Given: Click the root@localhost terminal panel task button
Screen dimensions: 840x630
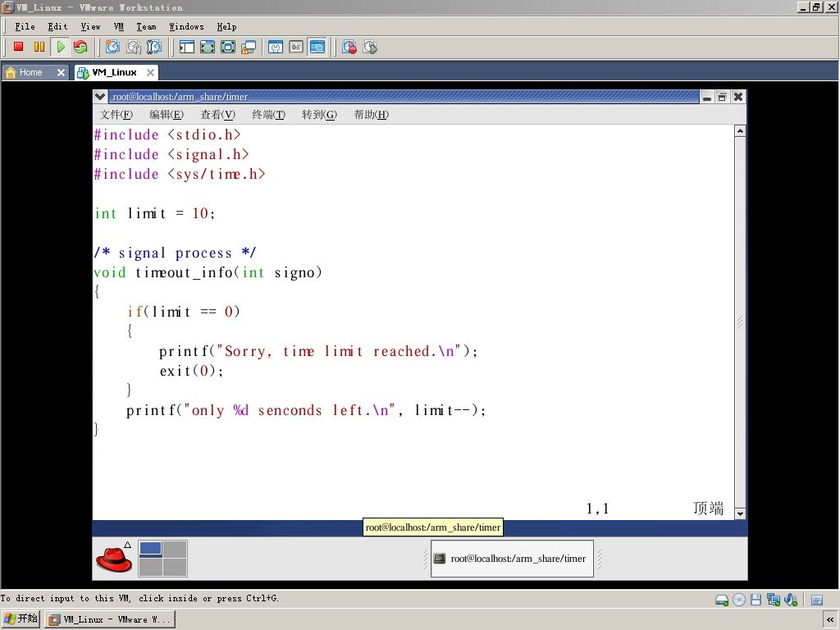Looking at the screenshot, I should click(x=512, y=559).
